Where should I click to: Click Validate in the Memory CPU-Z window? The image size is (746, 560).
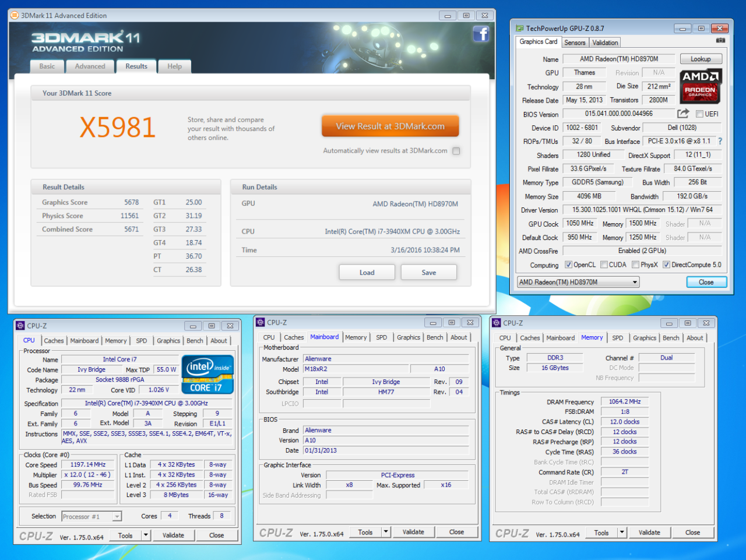[649, 532]
